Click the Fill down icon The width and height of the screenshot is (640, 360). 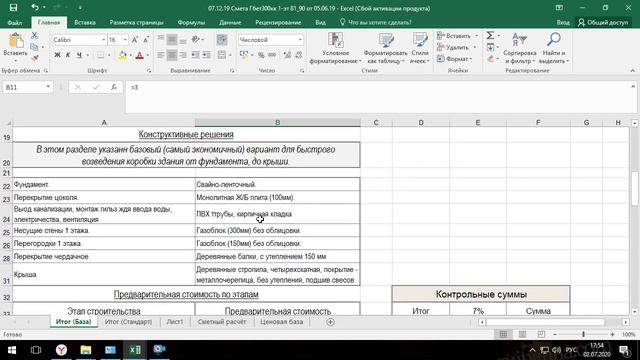point(490,47)
